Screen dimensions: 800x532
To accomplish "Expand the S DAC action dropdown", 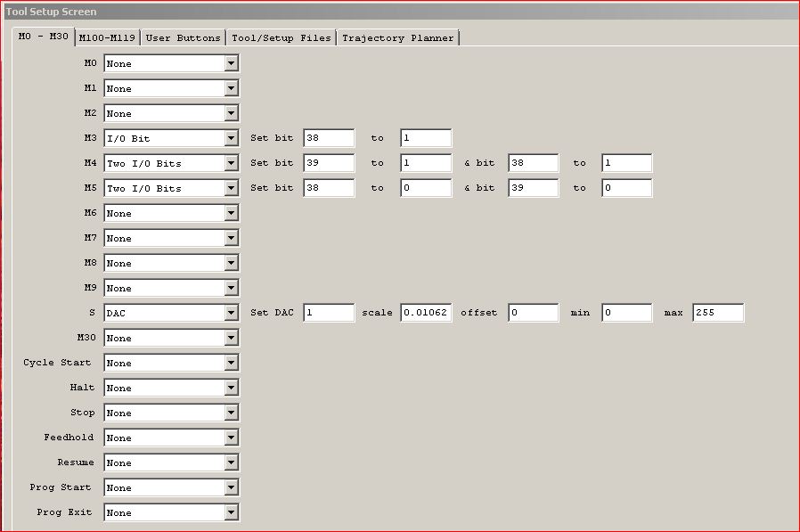I will coord(231,314).
